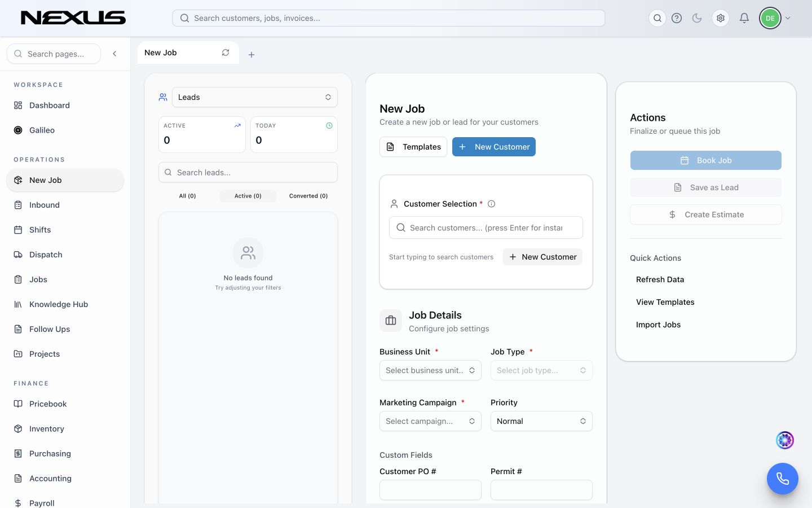This screenshot has width=812, height=508.
Task: Focus the Customer PO # field
Action: tap(430, 490)
